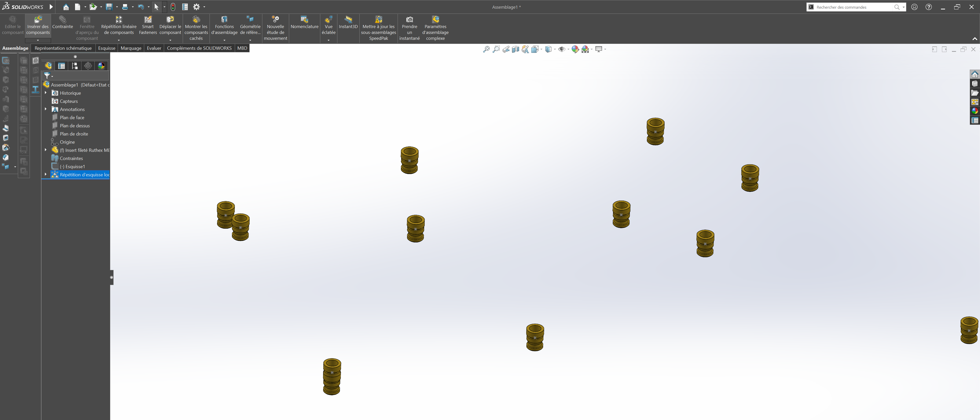Expand the Insert fileté Ruthex node
980x420 pixels.
click(46, 150)
